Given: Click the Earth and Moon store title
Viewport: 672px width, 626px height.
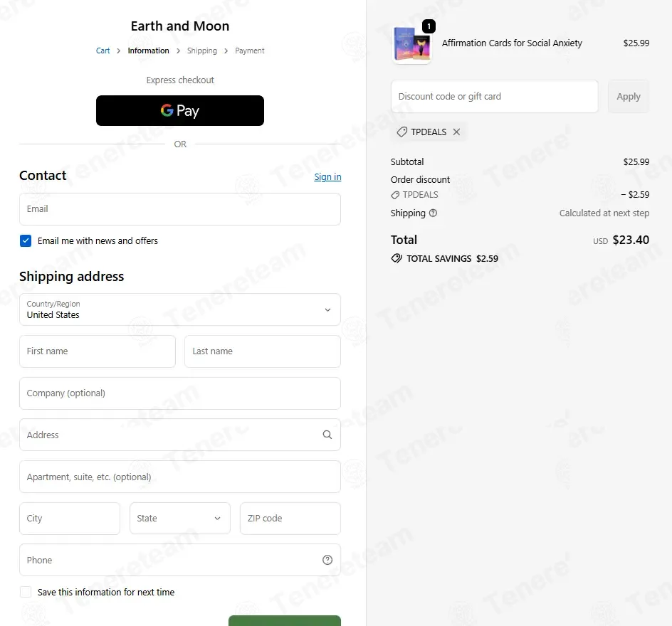Looking at the screenshot, I should [x=180, y=26].
